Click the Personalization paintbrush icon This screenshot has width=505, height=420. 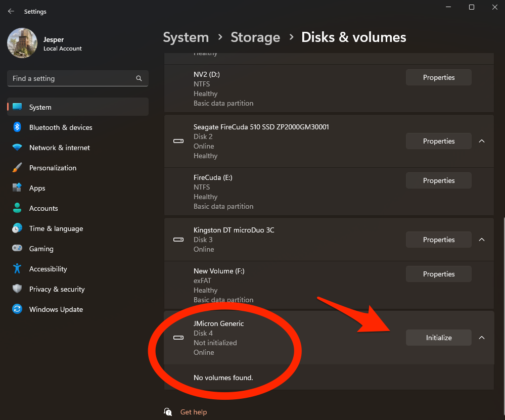[x=17, y=167]
